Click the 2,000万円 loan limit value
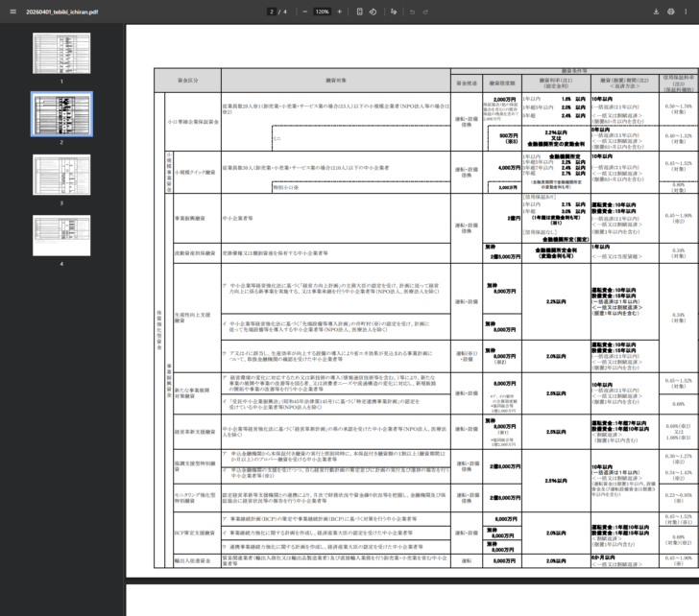 pos(505,100)
